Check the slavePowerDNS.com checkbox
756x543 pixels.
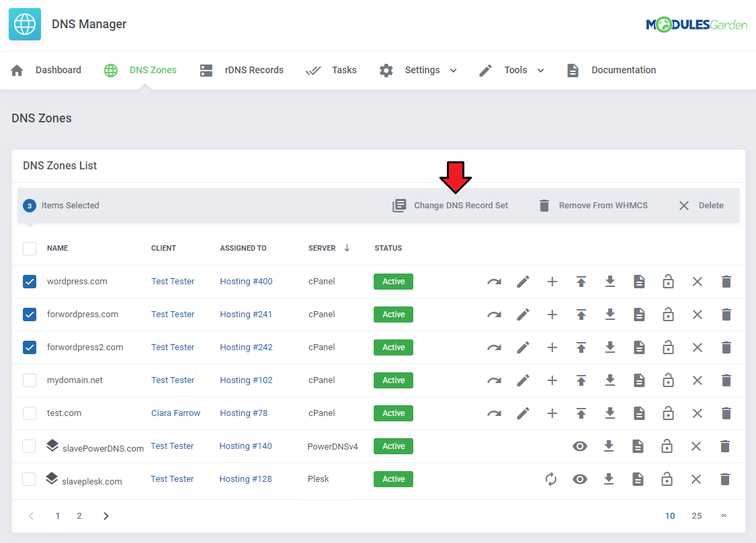coord(29,446)
